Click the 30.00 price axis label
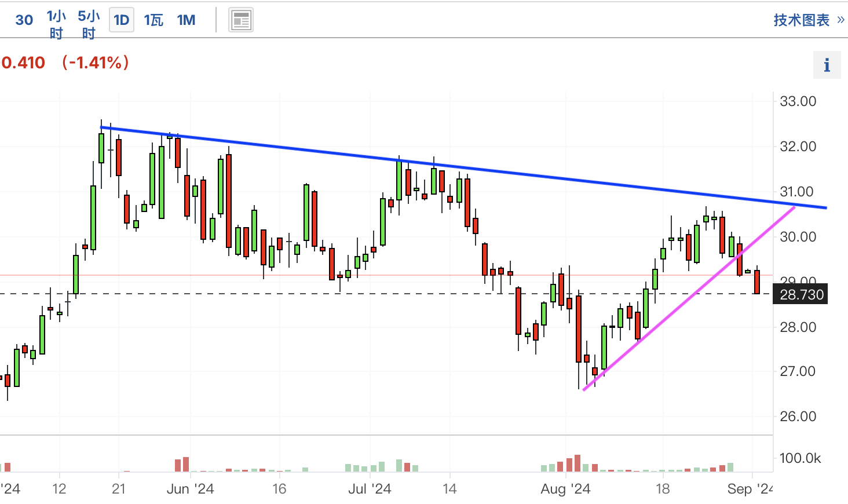Screen dimensions: 848x504 tap(798, 237)
